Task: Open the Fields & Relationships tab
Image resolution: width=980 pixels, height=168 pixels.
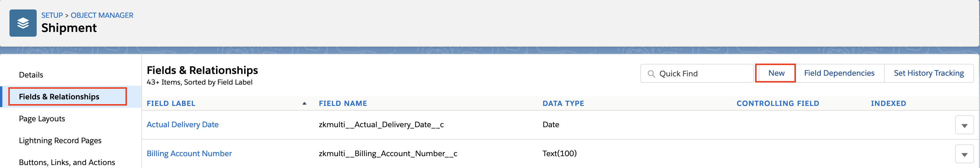Action: pos(67,96)
